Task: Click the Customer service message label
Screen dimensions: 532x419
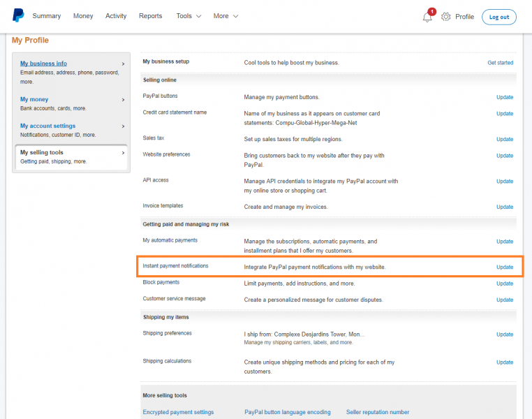Action: click(174, 299)
